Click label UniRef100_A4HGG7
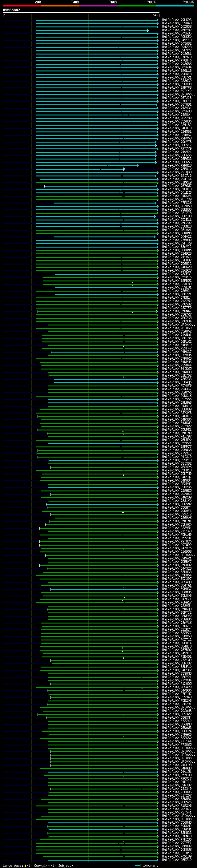Image resolution: width=197 pixels, height=868 pixels. 177,352
